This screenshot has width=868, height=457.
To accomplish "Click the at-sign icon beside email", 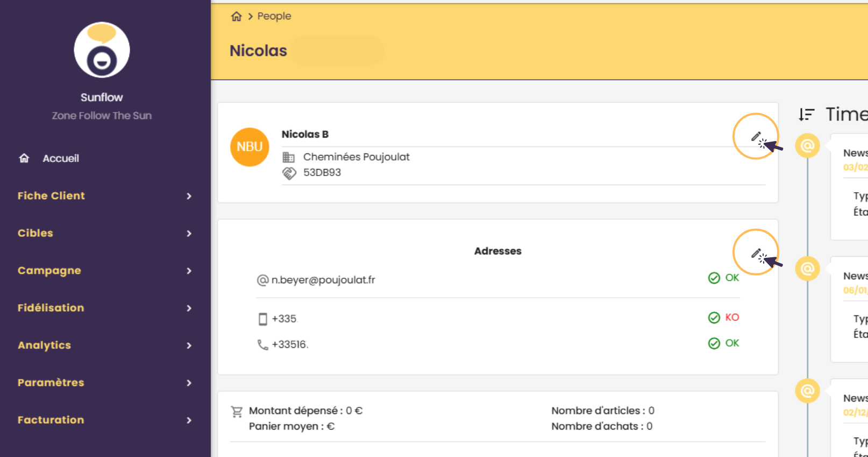I will point(262,280).
